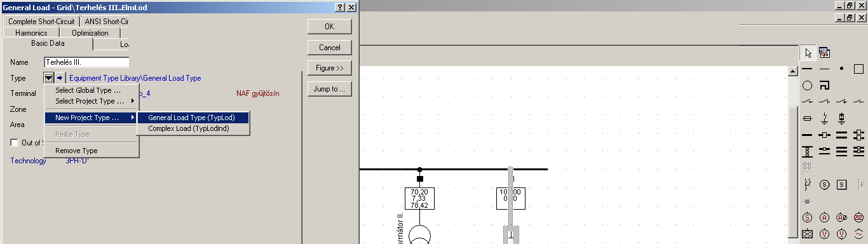Expand Select Project Type submenu

pos(92,101)
